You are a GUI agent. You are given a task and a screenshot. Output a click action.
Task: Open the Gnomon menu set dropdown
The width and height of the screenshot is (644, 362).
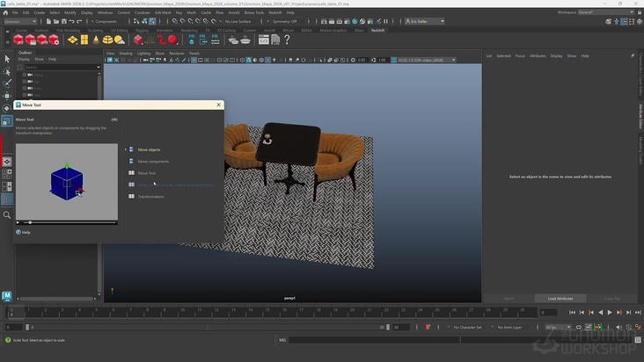pyautogui.click(x=20, y=21)
